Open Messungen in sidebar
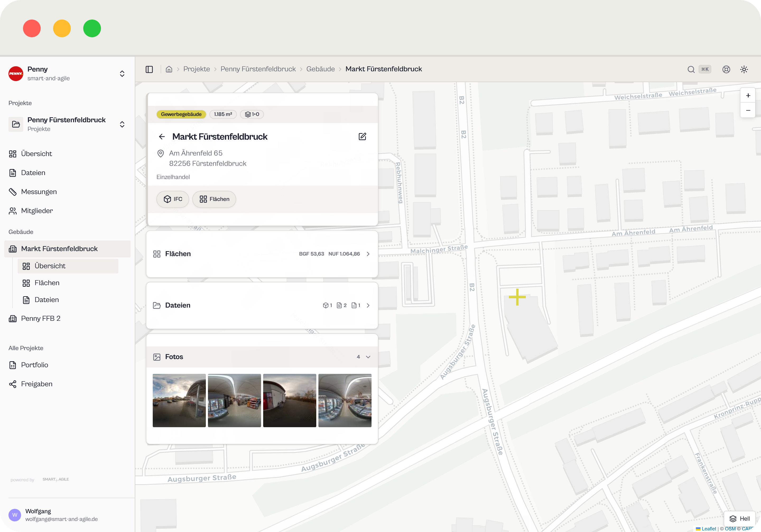Screen dimensions: 761x532 click(67, 192)
